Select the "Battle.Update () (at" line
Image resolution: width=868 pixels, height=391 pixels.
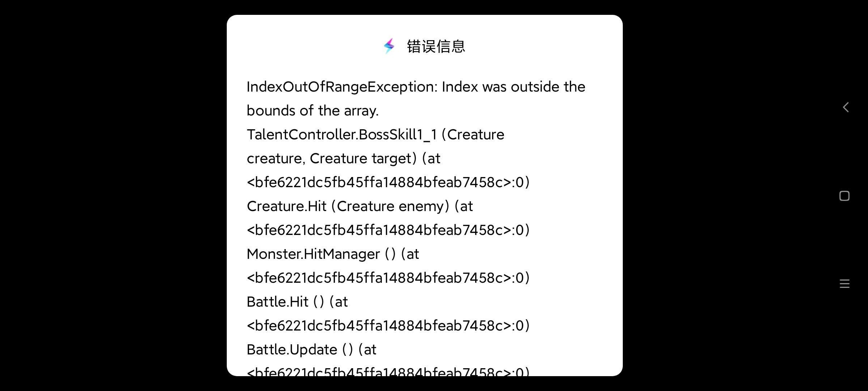(x=311, y=350)
